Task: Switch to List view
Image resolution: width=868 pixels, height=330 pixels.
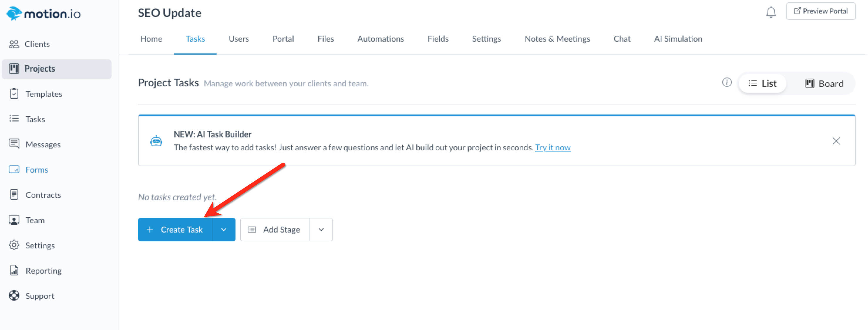Action: (762, 83)
